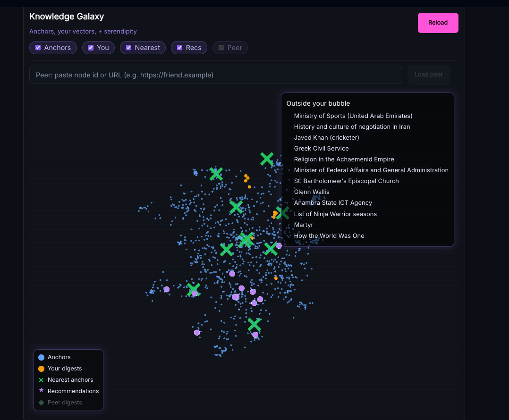Select the bottommost green X anchor marker
This screenshot has height=420, width=509.
click(x=254, y=324)
